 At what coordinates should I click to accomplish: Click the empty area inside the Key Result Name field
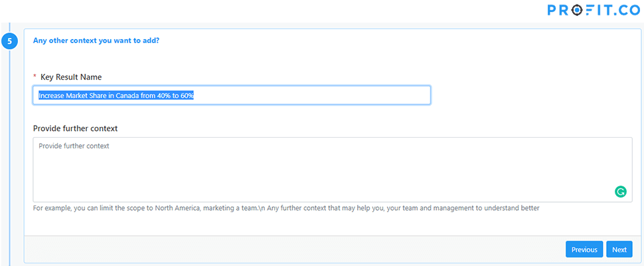pos(311,95)
